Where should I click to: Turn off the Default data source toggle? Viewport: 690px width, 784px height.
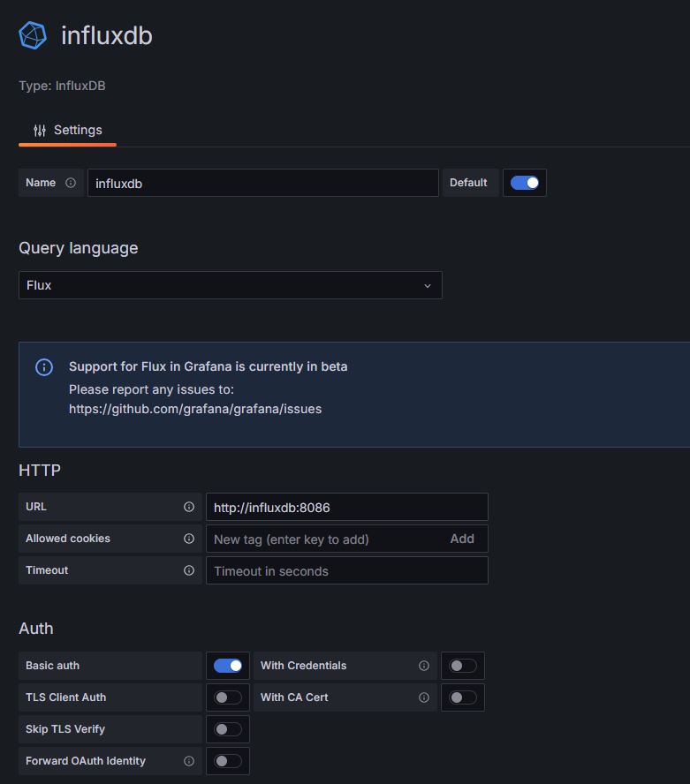pos(525,183)
